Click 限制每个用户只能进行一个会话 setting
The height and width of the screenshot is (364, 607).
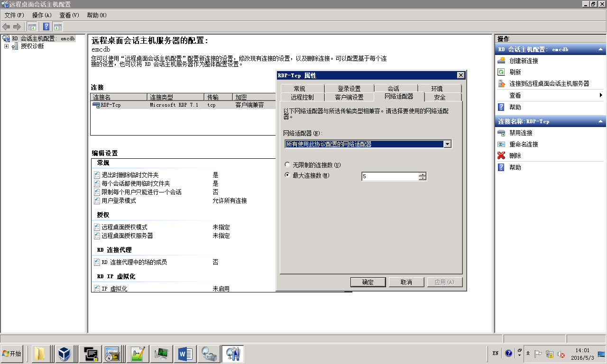point(141,192)
